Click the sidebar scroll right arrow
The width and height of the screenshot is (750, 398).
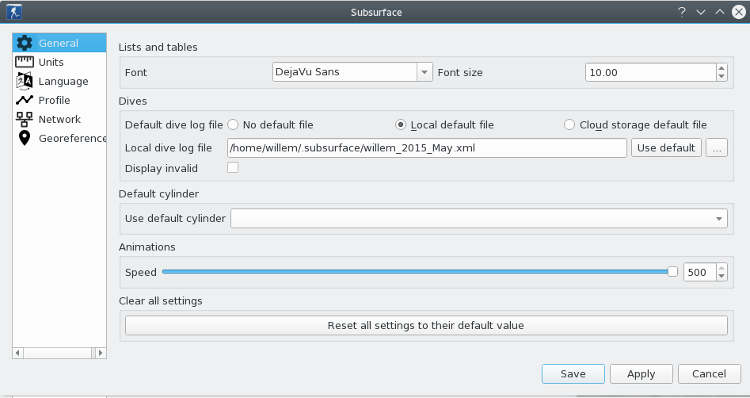(x=100, y=353)
